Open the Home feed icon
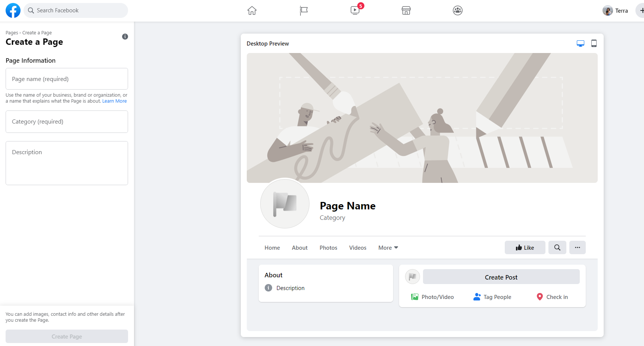 click(x=252, y=10)
